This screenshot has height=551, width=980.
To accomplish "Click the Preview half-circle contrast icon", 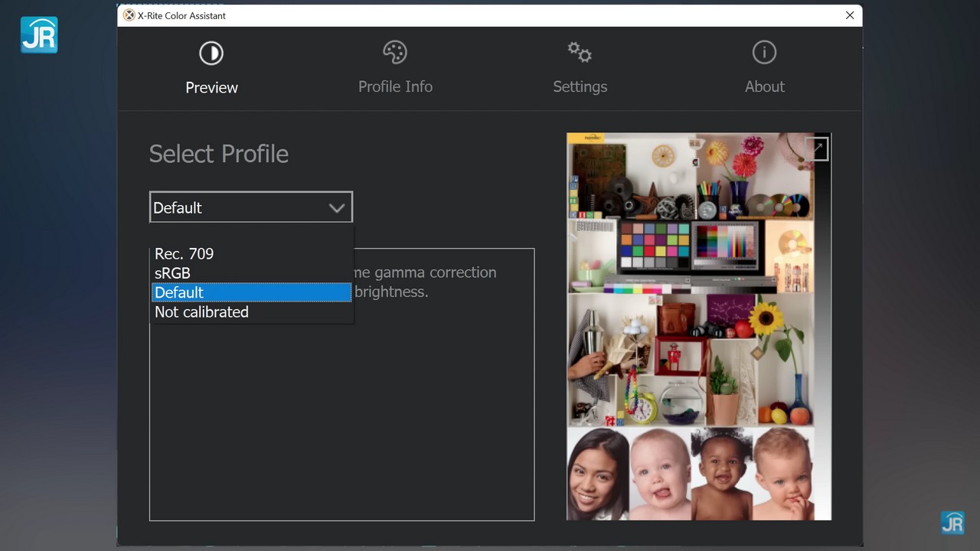I will click(x=211, y=53).
